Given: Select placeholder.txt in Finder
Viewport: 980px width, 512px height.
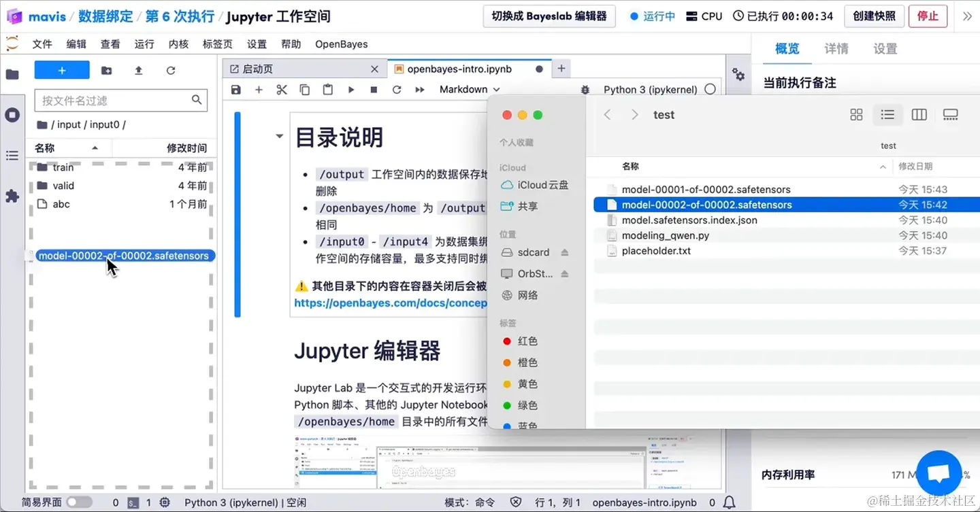Looking at the screenshot, I should click(656, 251).
